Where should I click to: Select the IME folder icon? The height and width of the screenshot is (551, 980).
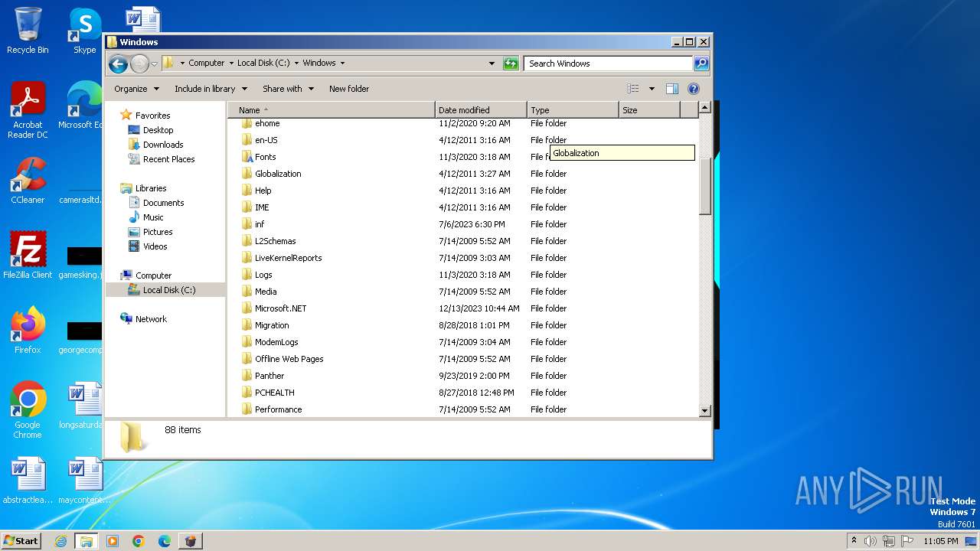point(247,207)
